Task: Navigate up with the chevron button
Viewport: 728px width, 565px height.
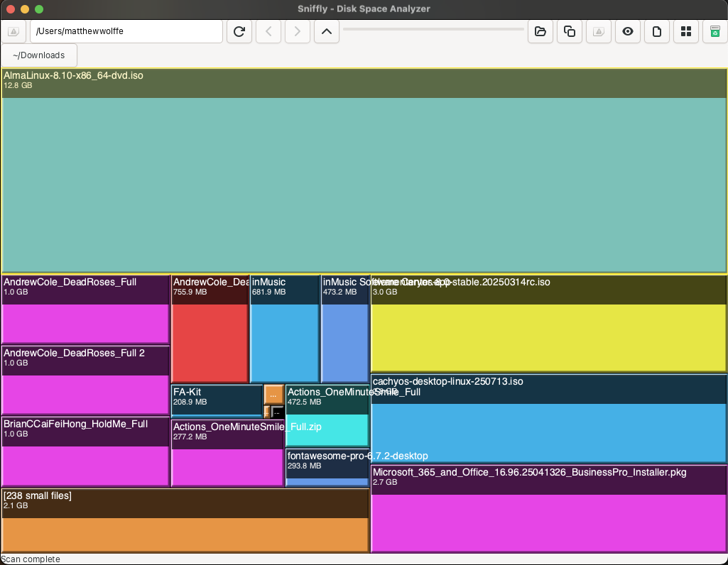Action: click(327, 31)
